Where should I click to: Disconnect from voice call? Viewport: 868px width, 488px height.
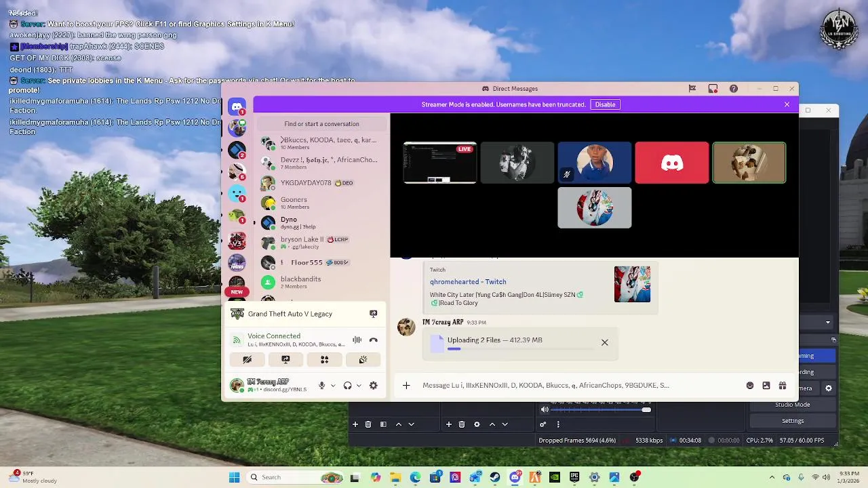click(x=373, y=340)
